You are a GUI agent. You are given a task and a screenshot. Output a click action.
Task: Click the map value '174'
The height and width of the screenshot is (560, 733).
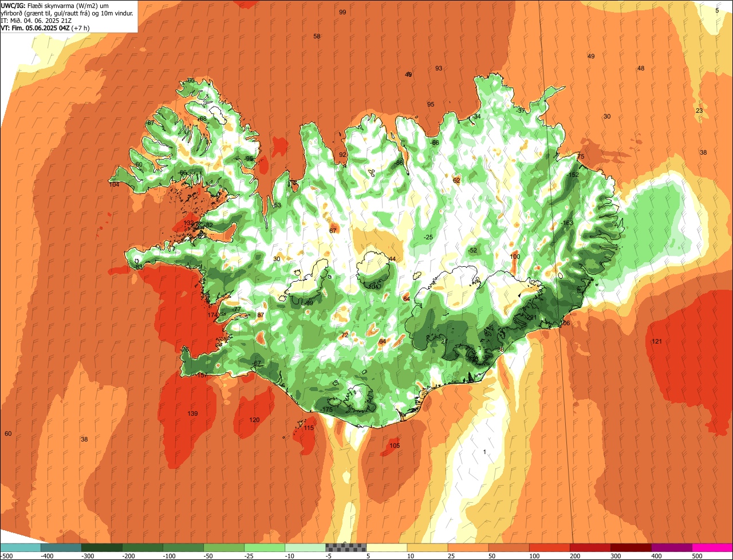212,315
